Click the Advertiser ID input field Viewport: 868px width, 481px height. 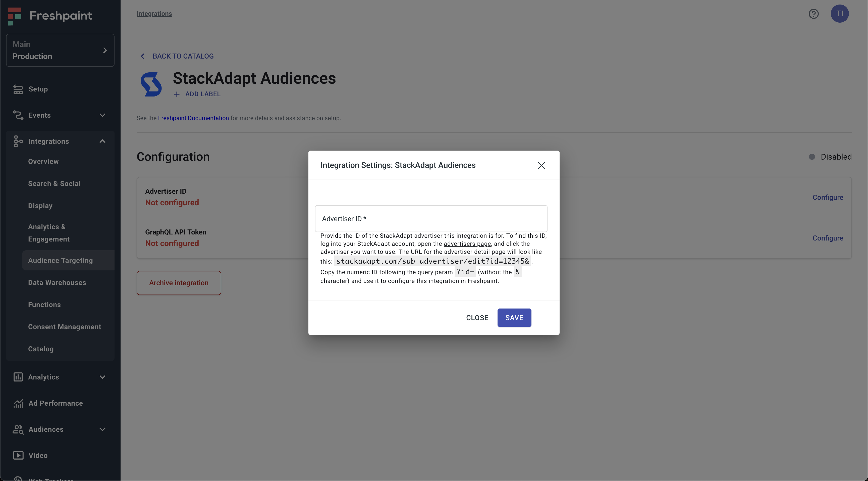click(x=431, y=219)
